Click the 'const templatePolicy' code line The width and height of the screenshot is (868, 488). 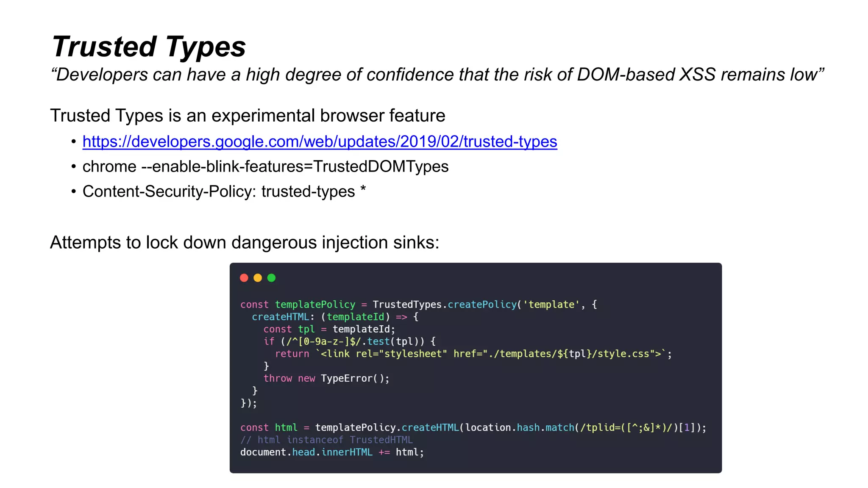pyautogui.click(x=419, y=305)
